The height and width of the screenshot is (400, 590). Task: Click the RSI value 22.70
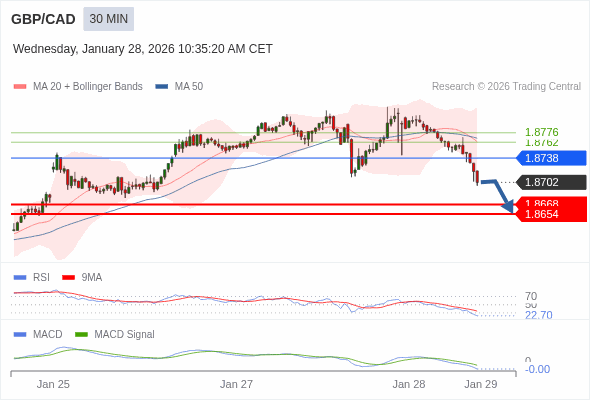click(538, 315)
